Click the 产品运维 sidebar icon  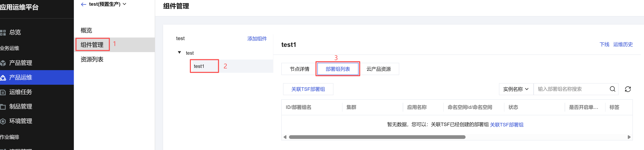(x=3, y=78)
